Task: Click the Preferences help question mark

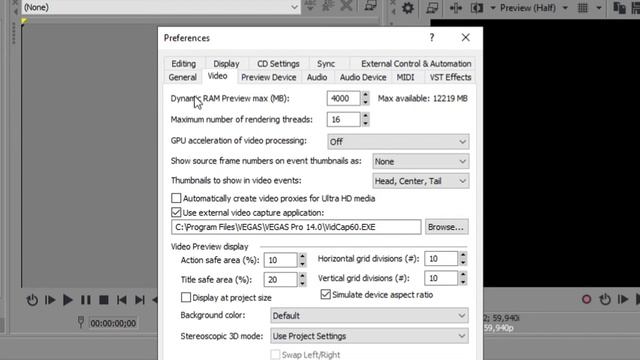Action: [432, 38]
